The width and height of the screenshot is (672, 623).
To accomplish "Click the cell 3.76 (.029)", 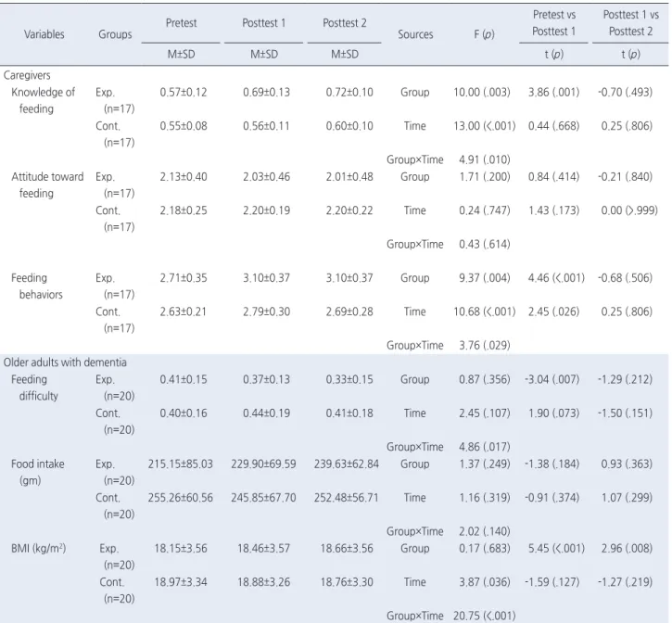I will point(484,346).
